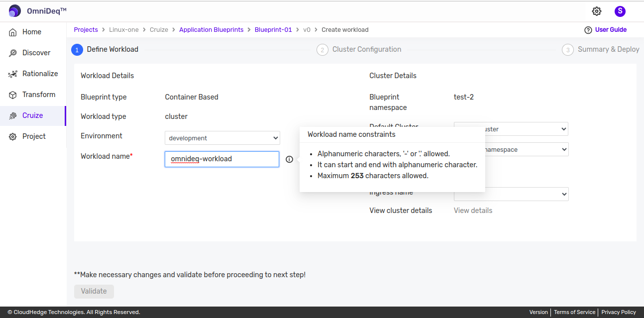Select Cruize in sidebar
The width and height of the screenshot is (644, 318).
(x=33, y=115)
